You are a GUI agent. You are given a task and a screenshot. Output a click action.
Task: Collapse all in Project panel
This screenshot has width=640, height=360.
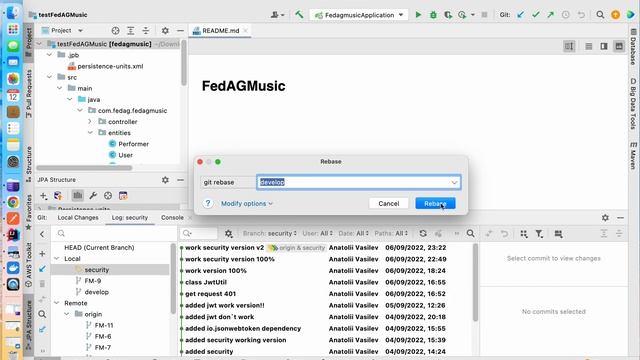tap(146, 31)
